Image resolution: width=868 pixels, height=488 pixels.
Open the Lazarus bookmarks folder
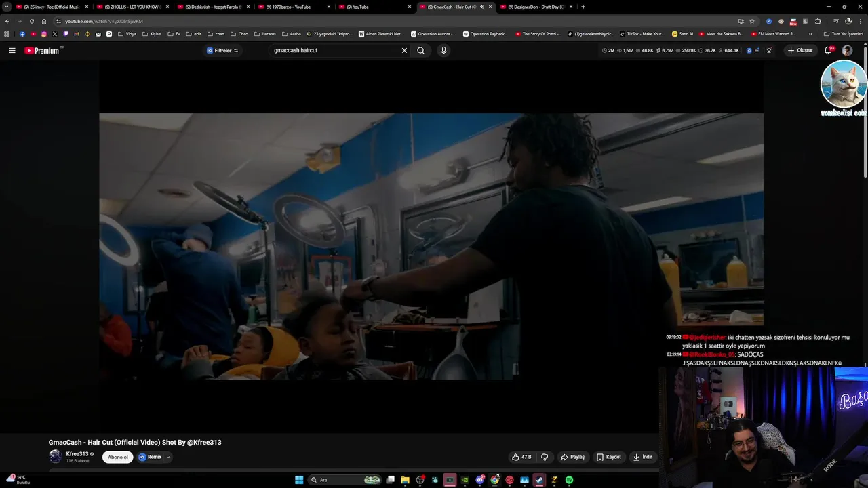coord(267,33)
